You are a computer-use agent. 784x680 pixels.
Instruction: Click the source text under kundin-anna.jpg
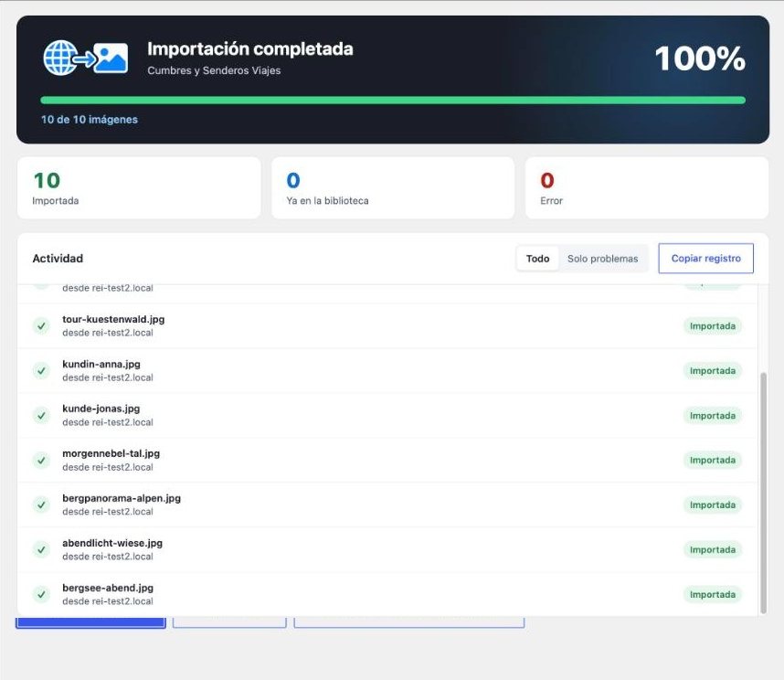pos(108,377)
